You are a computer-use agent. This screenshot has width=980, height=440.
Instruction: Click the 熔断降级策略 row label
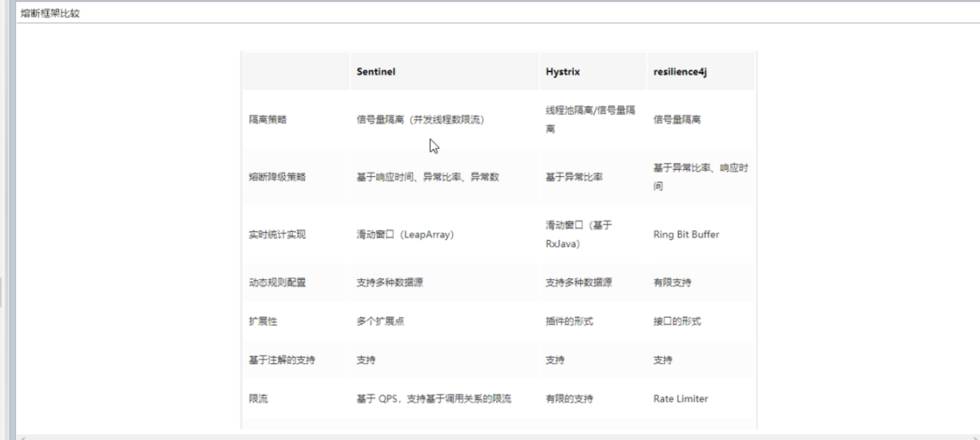pyautogui.click(x=277, y=177)
